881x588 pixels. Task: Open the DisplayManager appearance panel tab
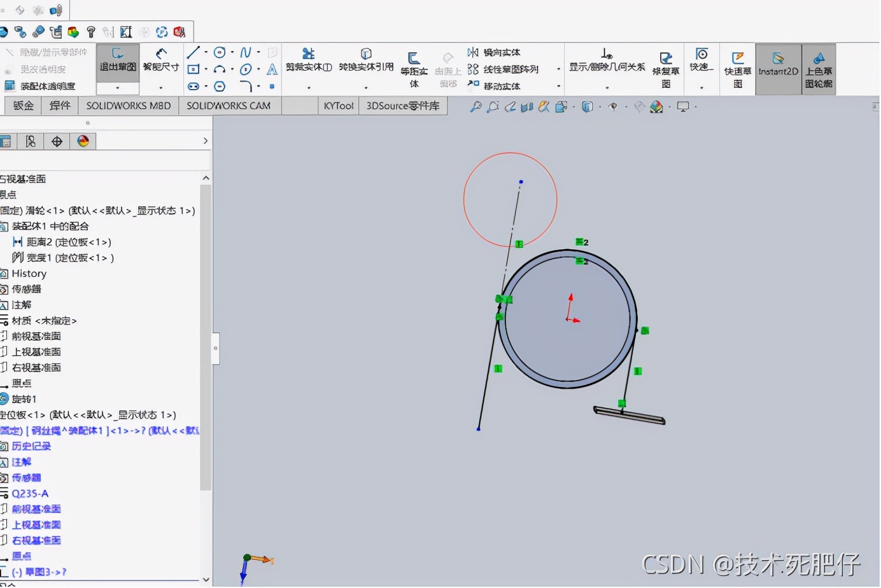point(83,141)
